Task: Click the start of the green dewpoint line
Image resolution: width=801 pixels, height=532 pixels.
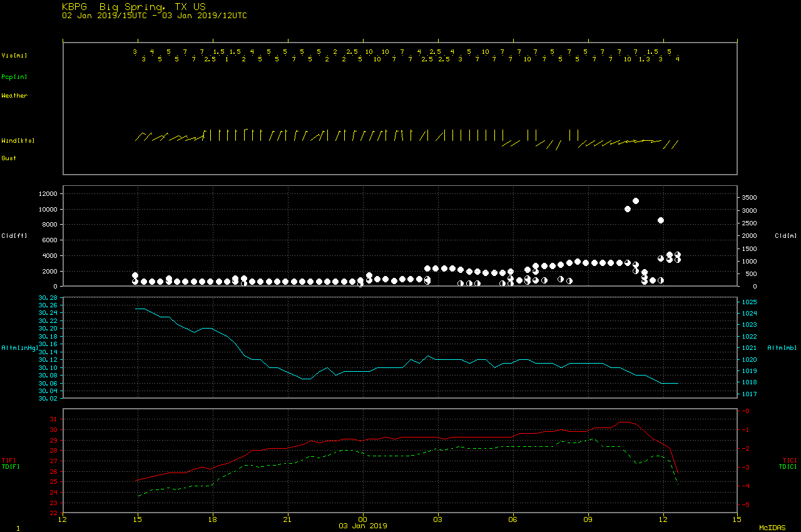Action: click(x=138, y=496)
